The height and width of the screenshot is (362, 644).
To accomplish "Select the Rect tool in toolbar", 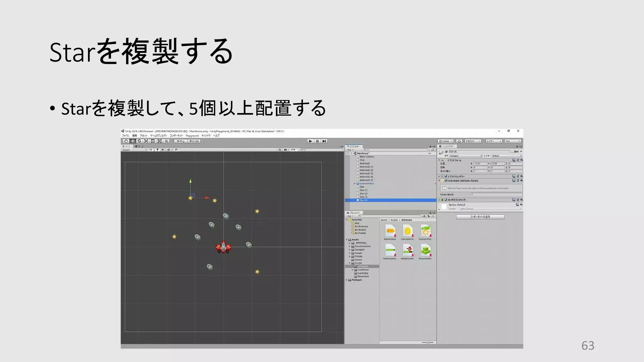I will coord(153,141).
